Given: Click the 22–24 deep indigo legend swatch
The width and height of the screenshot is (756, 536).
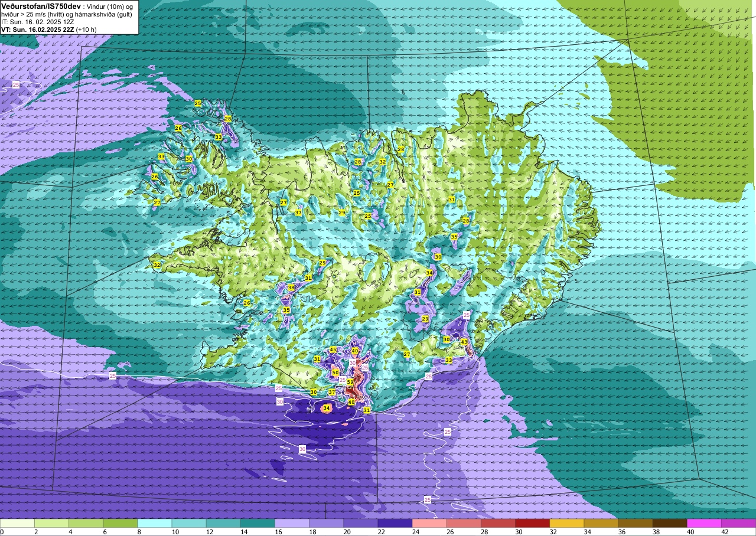Looking at the screenshot, I should click(395, 523).
